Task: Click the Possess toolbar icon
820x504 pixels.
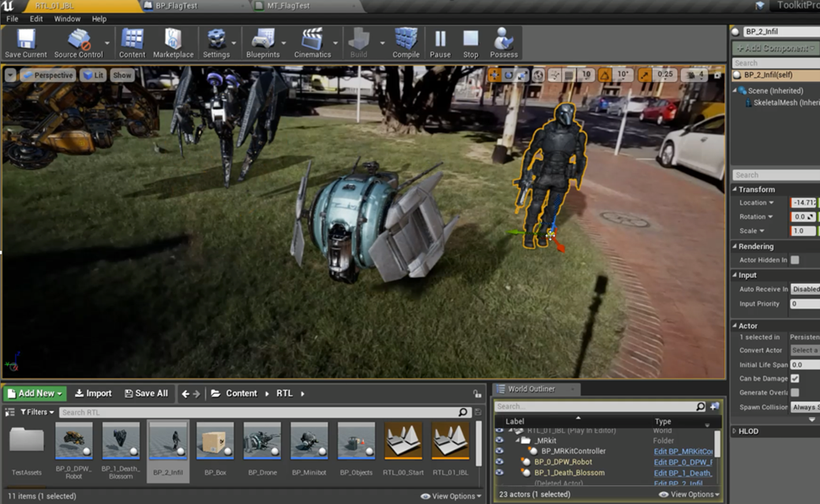Action: click(504, 43)
